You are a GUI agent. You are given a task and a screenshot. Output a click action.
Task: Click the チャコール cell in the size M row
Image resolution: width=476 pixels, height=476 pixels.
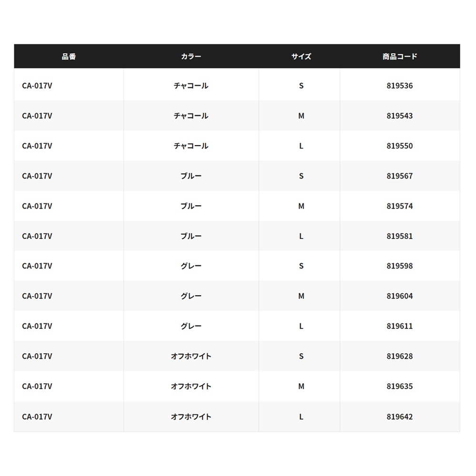[x=191, y=116]
